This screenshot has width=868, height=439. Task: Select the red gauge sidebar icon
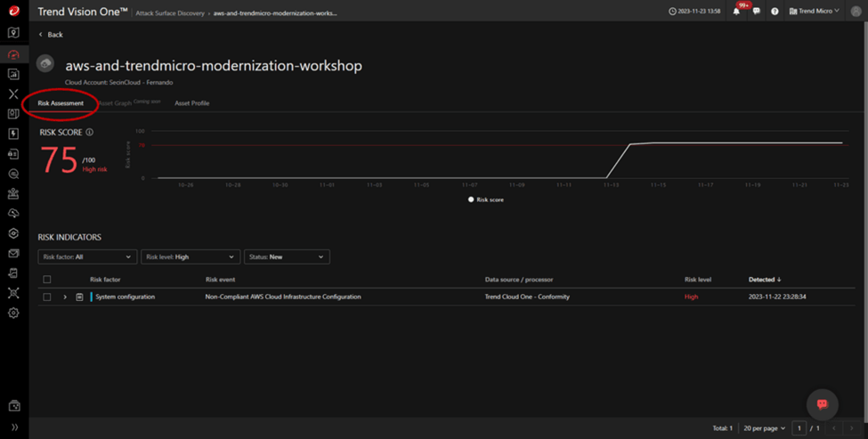coord(14,54)
